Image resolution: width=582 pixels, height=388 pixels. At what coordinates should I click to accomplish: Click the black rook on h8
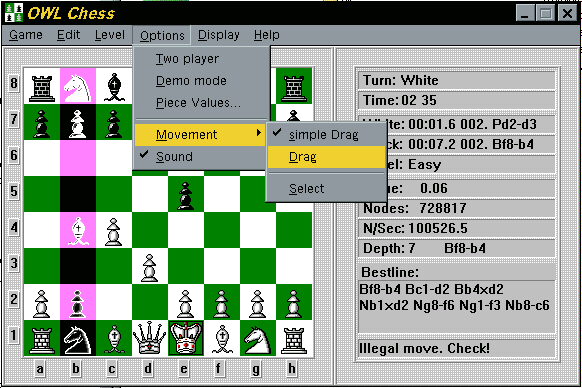pos(294,87)
